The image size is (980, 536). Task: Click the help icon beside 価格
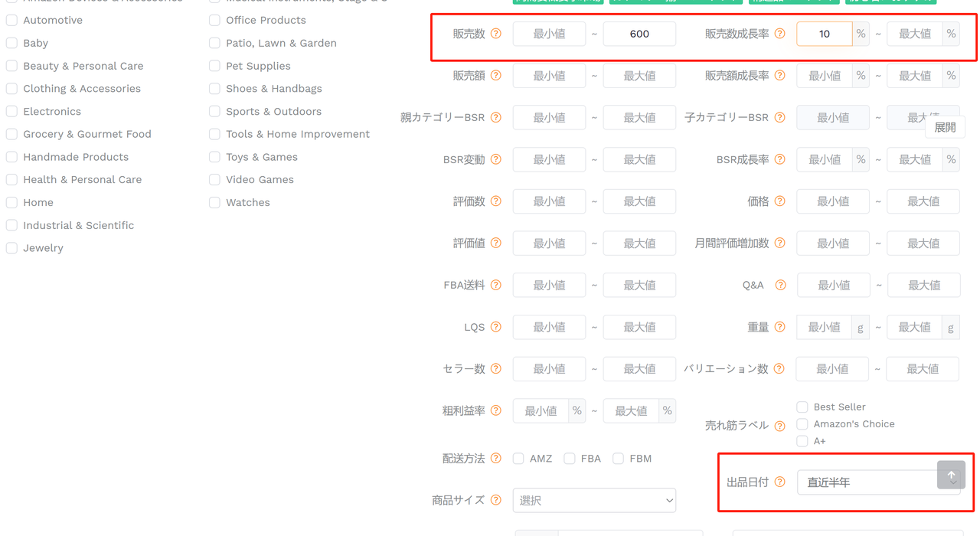[780, 201]
